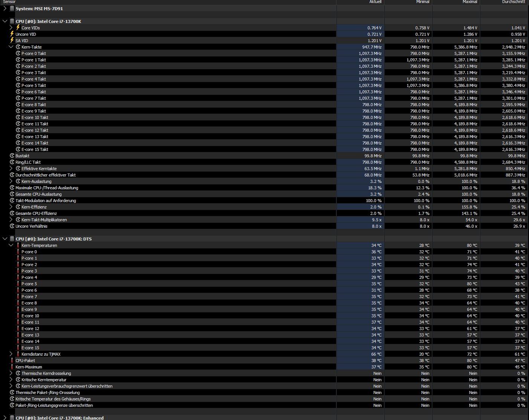This screenshot has width=529, height=420.
Task: Click Kern-Takte current value 947.7 MHz
Action: (372, 47)
